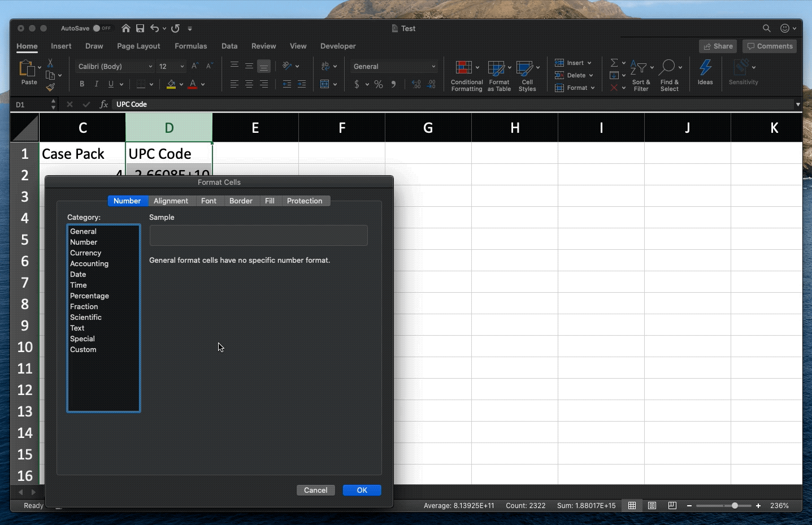Expand the General number format dropdown
The image size is (812, 525).
tap(433, 67)
